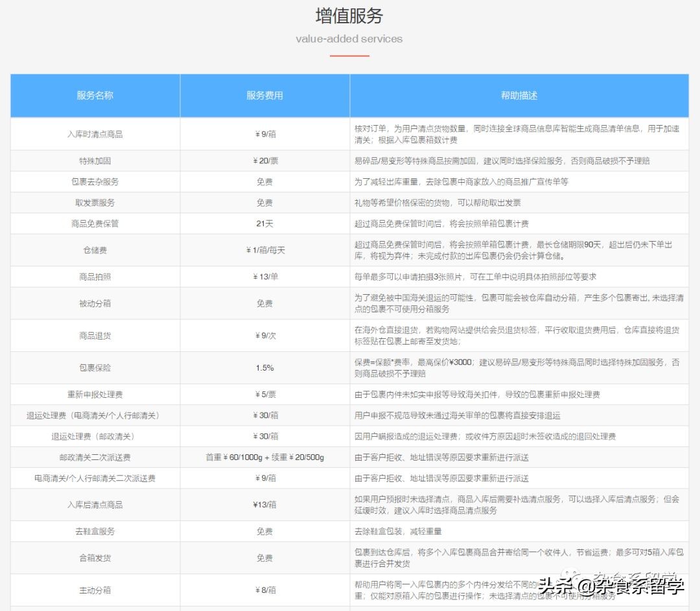Click the 包裹去杂服务 row label
700x611 pixels.
(x=95, y=181)
